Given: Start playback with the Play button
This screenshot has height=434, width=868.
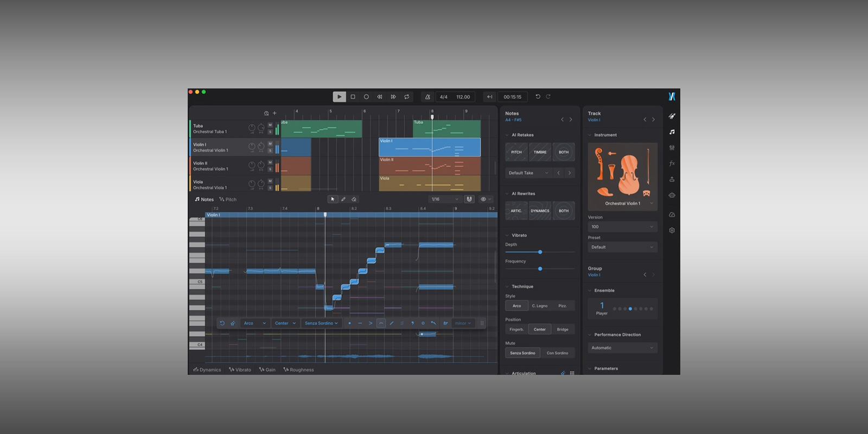Looking at the screenshot, I should coord(339,97).
